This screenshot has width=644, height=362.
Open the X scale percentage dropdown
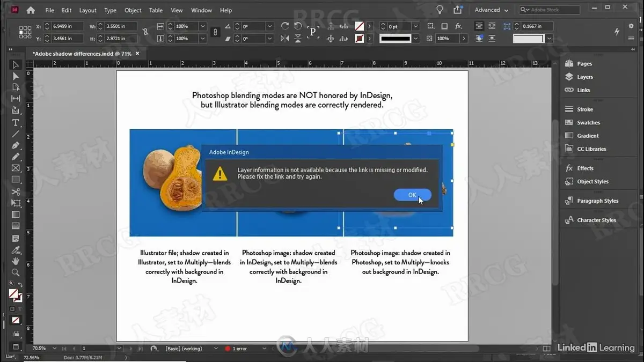202,26
